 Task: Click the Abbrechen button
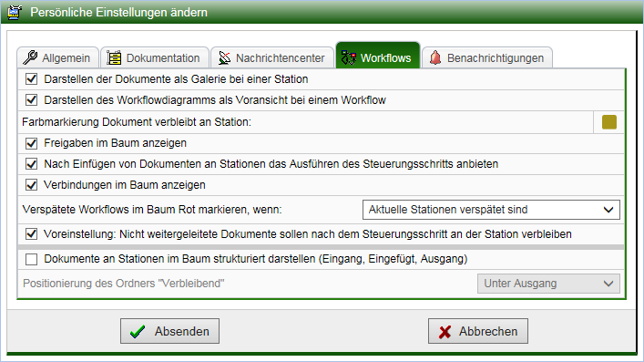[x=478, y=331]
